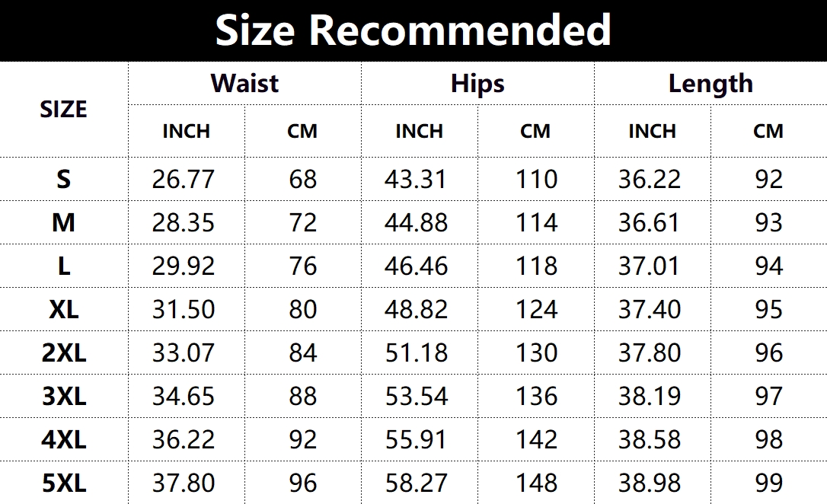
Task: Select the CM subheader under Length
Action: pos(768,131)
